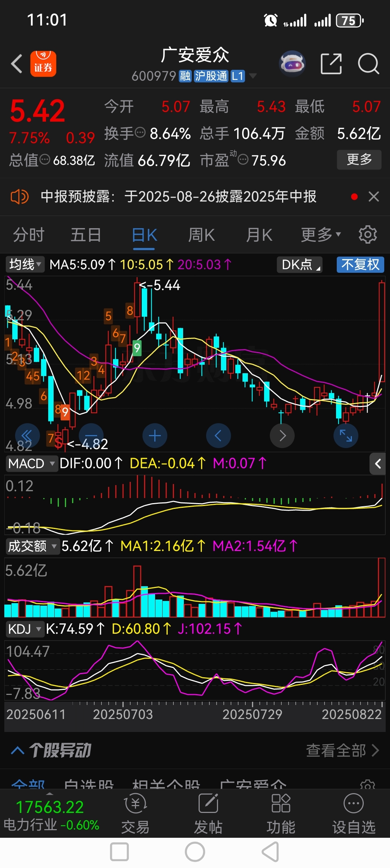Dismiss the 中报预披露 notice with X
The height and width of the screenshot is (868, 390).
pyautogui.click(x=374, y=197)
